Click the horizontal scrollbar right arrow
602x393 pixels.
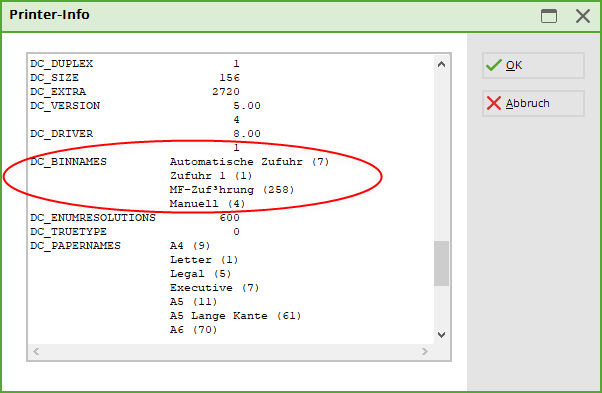click(x=425, y=351)
